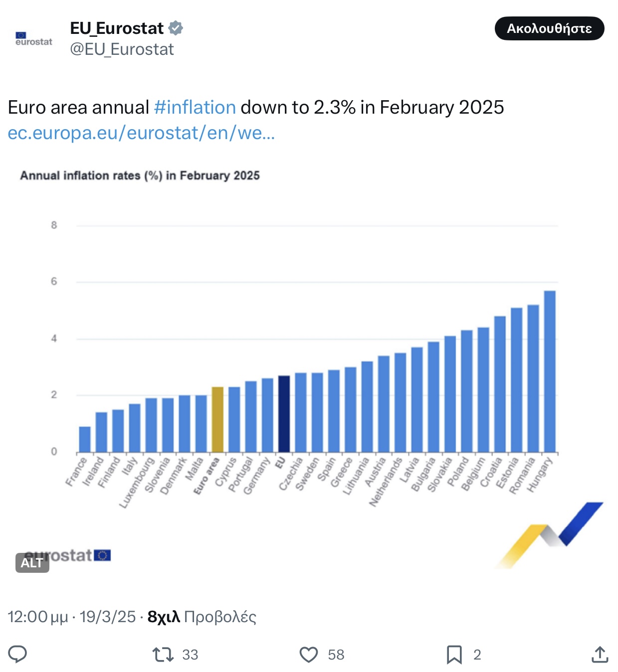
Task: Click the blue verified badge
Action: [176, 28]
